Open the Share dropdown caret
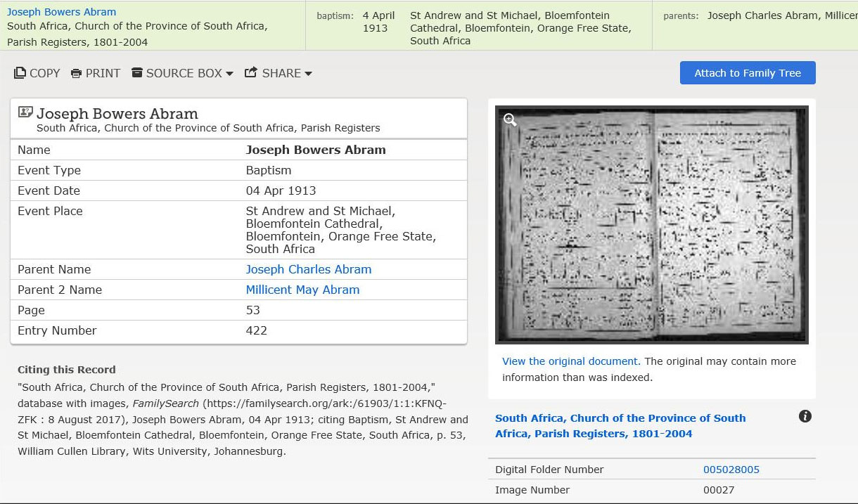This screenshot has height=504, width=858. click(x=308, y=74)
